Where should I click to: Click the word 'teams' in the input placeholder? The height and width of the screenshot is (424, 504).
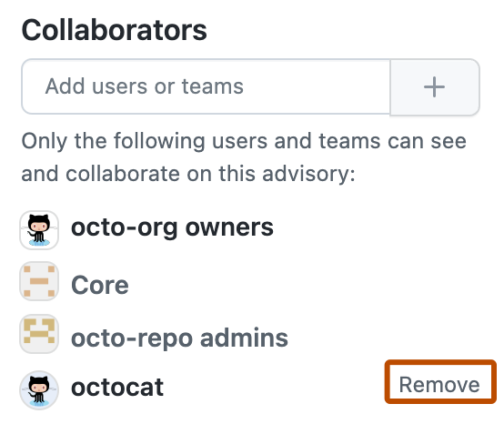213,86
